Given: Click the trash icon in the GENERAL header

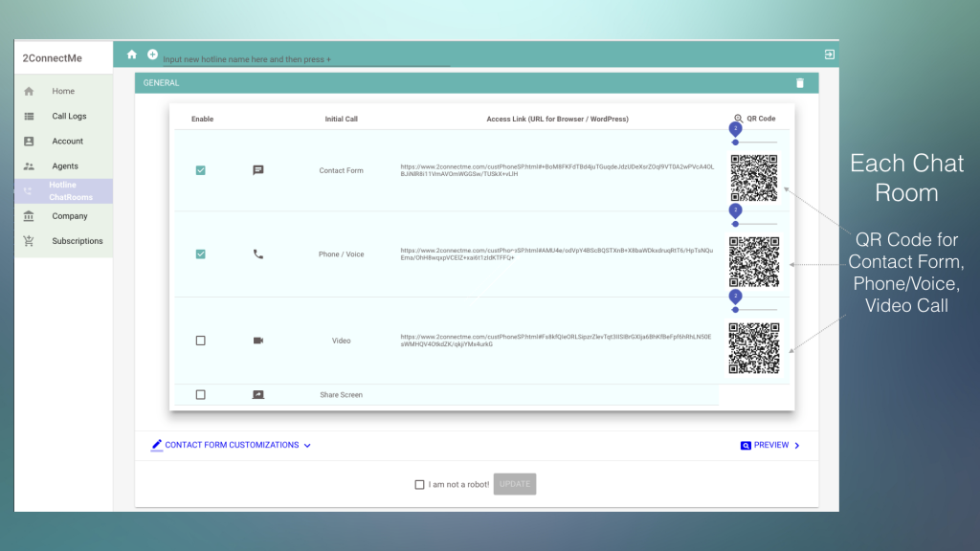Looking at the screenshot, I should point(800,83).
